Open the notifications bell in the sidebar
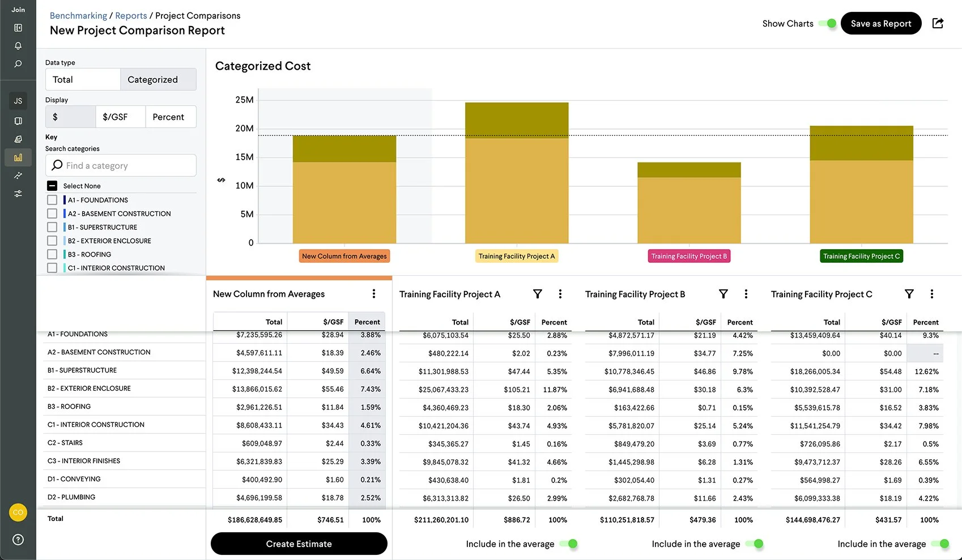 pos(18,46)
